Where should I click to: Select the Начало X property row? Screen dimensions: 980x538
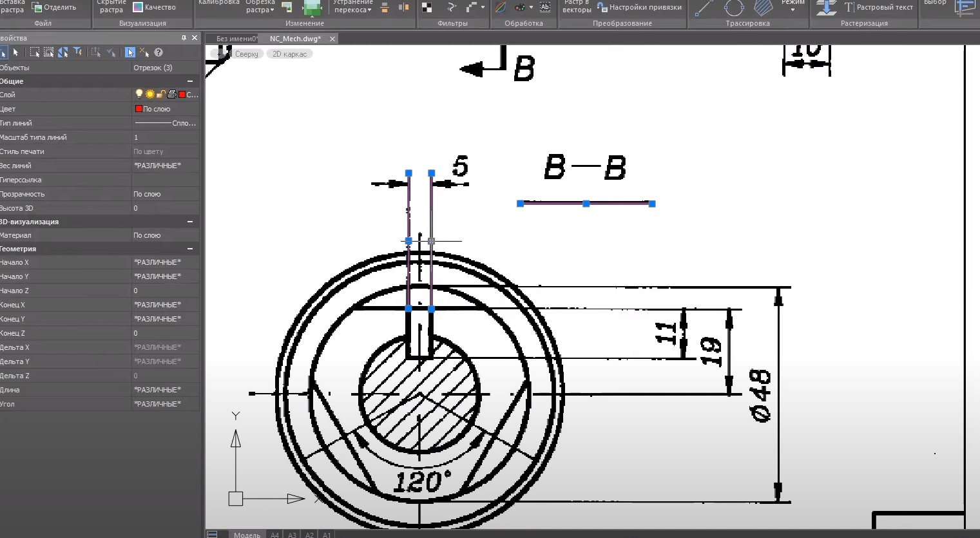[99, 262]
